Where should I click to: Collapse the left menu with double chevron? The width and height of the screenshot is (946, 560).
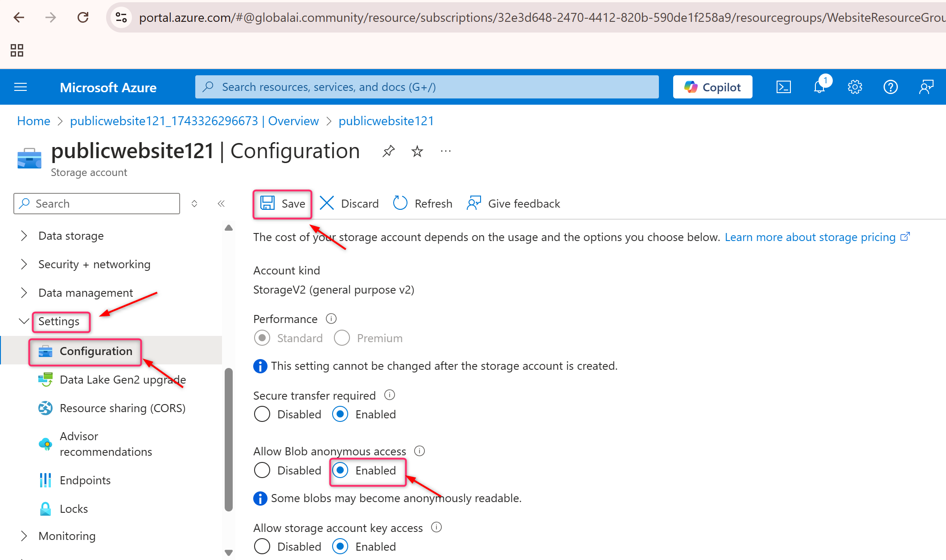[221, 204]
